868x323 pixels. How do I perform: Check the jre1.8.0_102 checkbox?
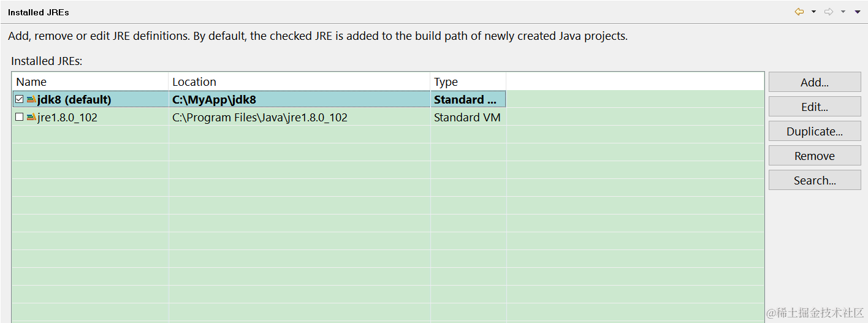(19, 117)
